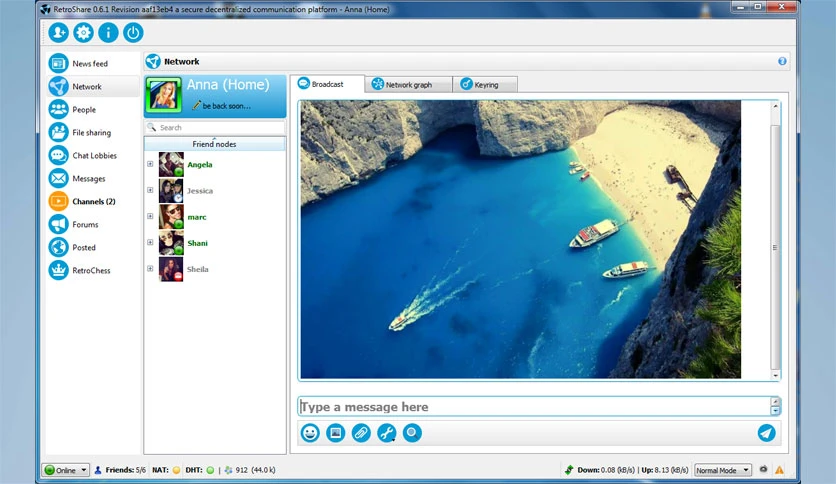Click the friend Search field

tap(214, 127)
